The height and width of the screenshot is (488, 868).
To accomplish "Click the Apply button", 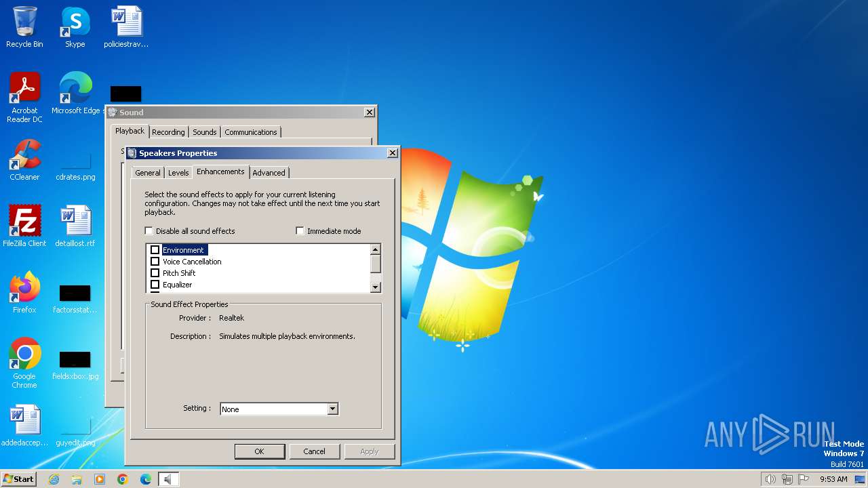I will 369,451.
